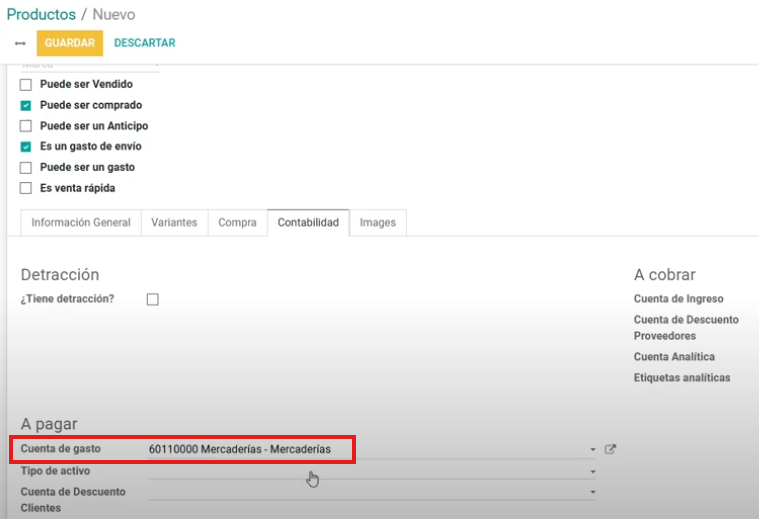Expand the Cuenta de gasto dropdown arrow
Image resolution: width=759 pixels, height=519 pixels.
[x=592, y=451]
